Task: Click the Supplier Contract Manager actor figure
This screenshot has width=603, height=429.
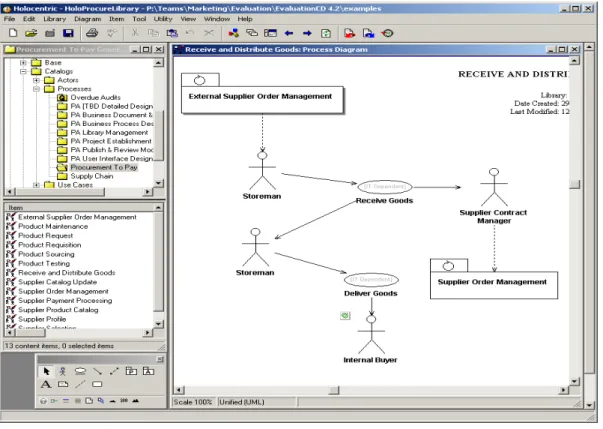Action: tap(494, 187)
